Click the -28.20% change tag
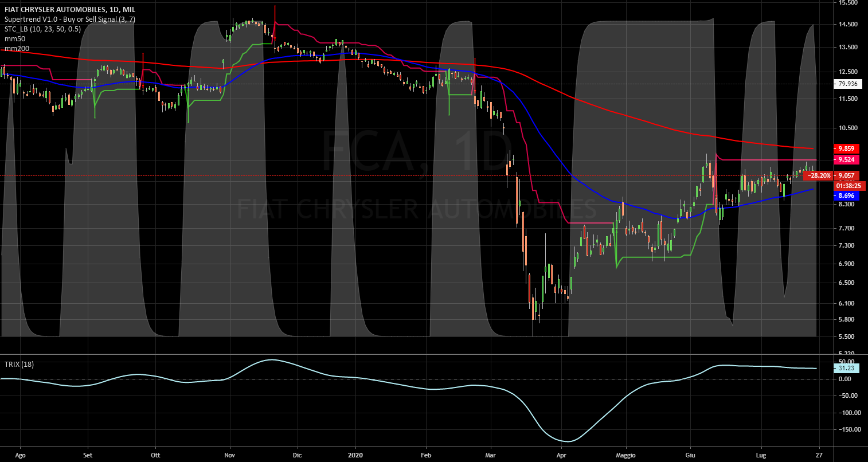The image size is (868, 462). [819, 175]
